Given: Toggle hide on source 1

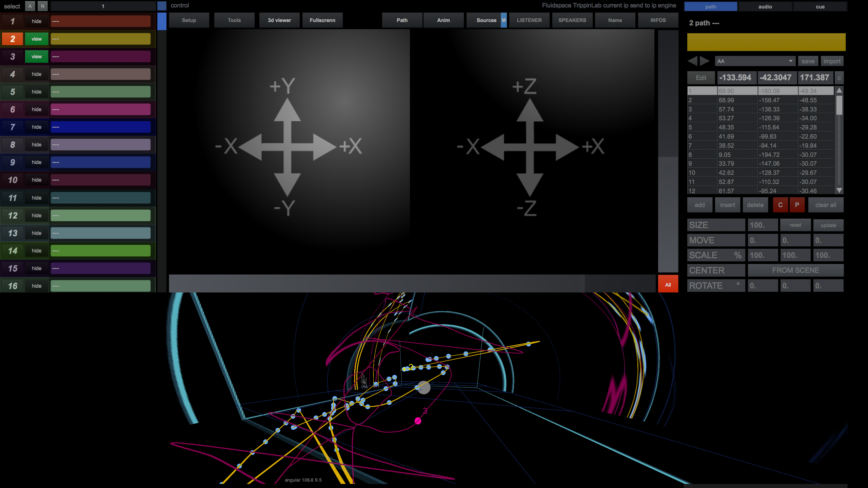Looking at the screenshot, I should pyautogui.click(x=37, y=21).
